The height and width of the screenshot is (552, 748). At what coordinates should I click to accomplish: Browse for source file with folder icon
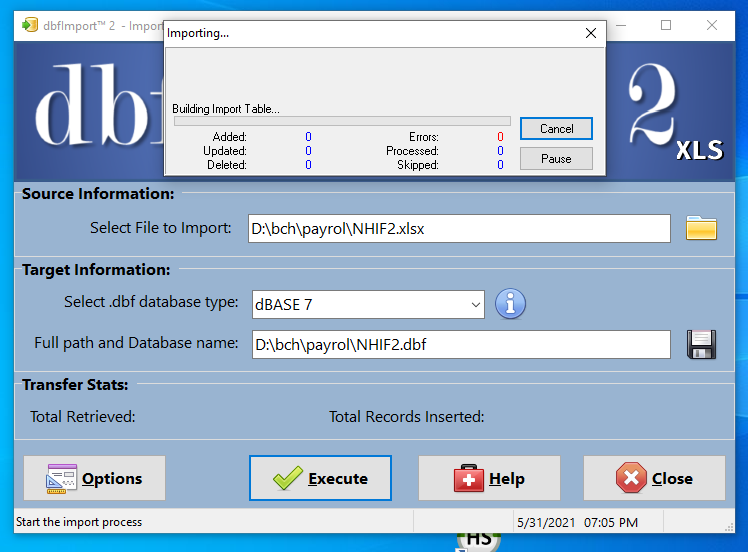pos(701,228)
